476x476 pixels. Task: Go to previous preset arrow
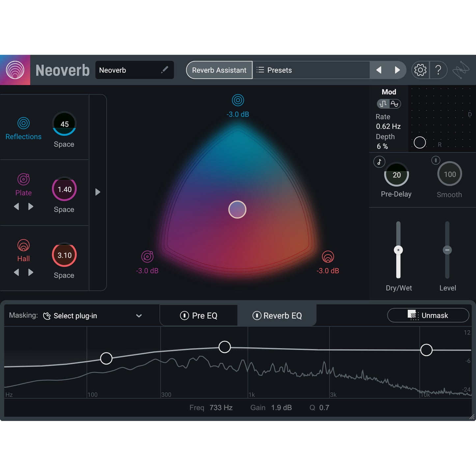tap(379, 70)
